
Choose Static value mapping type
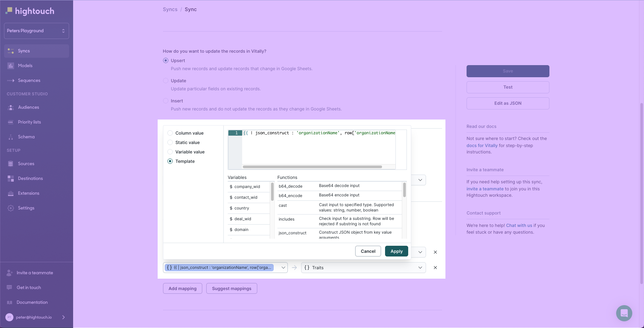170,143
